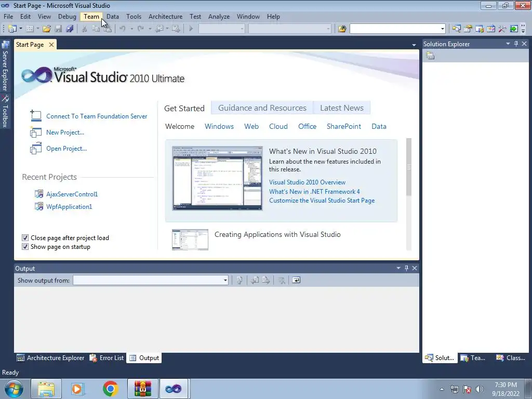The width and height of the screenshot is (532, 399).
Task: Expand the Redo history dropdown arrow
Action: [x=150, y=29]
